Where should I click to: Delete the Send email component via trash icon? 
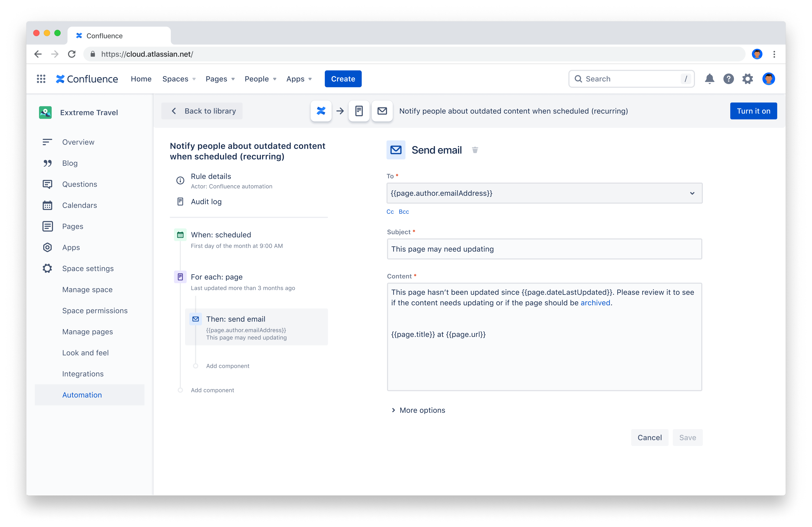coord(475,150)
